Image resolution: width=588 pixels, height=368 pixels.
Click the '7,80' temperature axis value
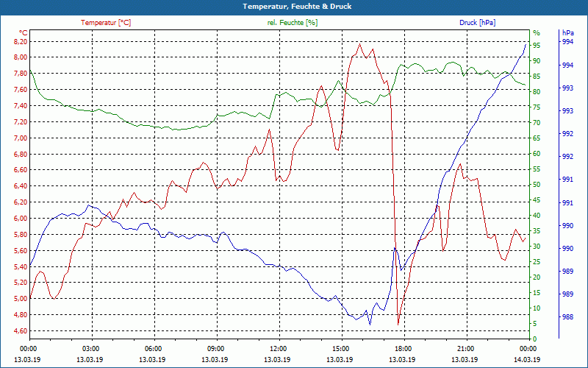[21, 74]
